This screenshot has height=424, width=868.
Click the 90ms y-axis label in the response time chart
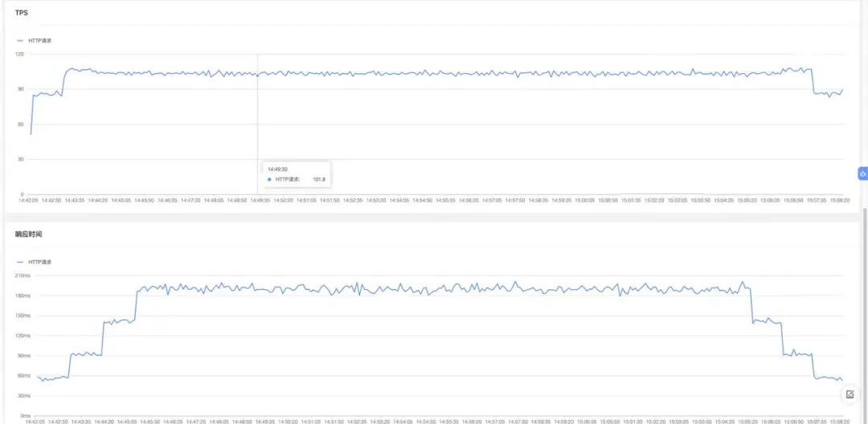click(x=24, y=356)
